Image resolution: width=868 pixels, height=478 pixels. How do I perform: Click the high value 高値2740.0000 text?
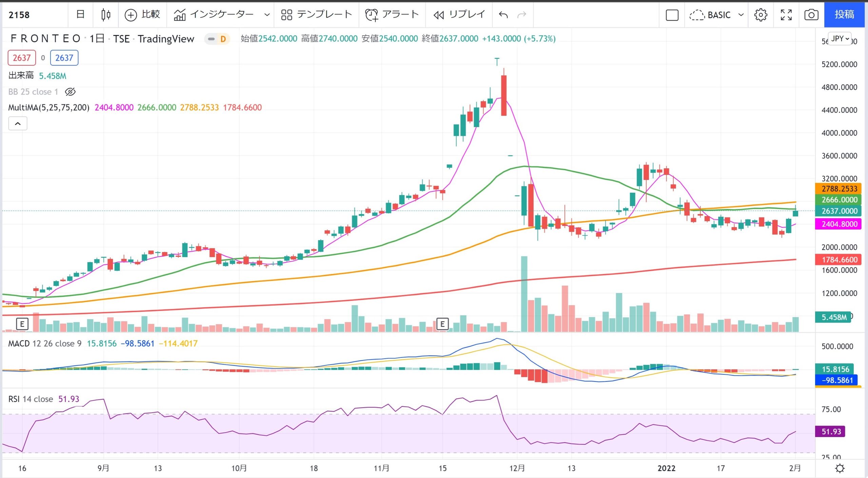pos(329,39)
